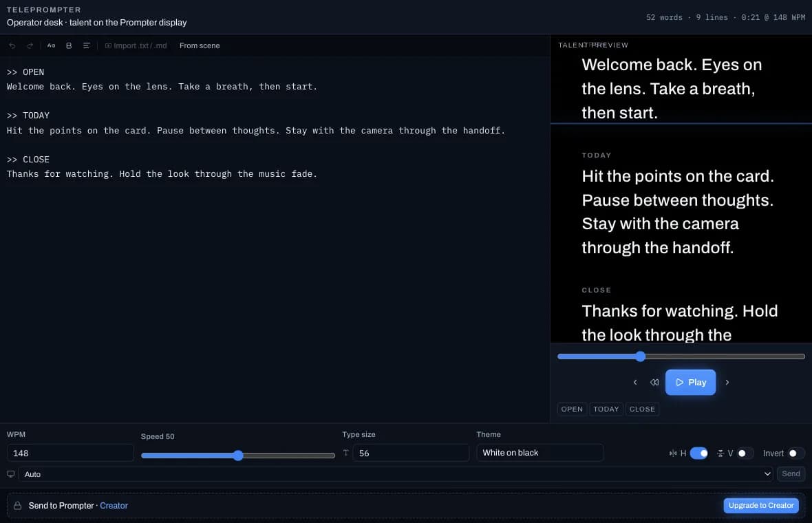This screenshot has width=812, height=523.
Task: Click the Send button
Action: [x=791, y=474]
